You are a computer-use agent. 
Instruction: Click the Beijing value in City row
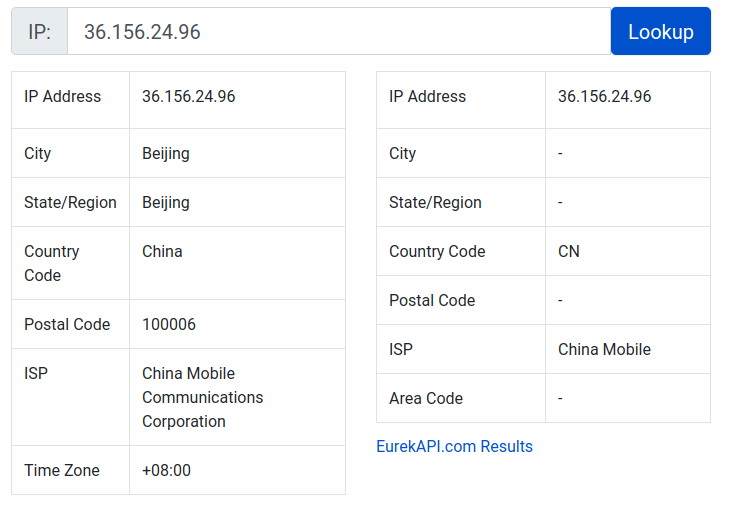(166, 154)
